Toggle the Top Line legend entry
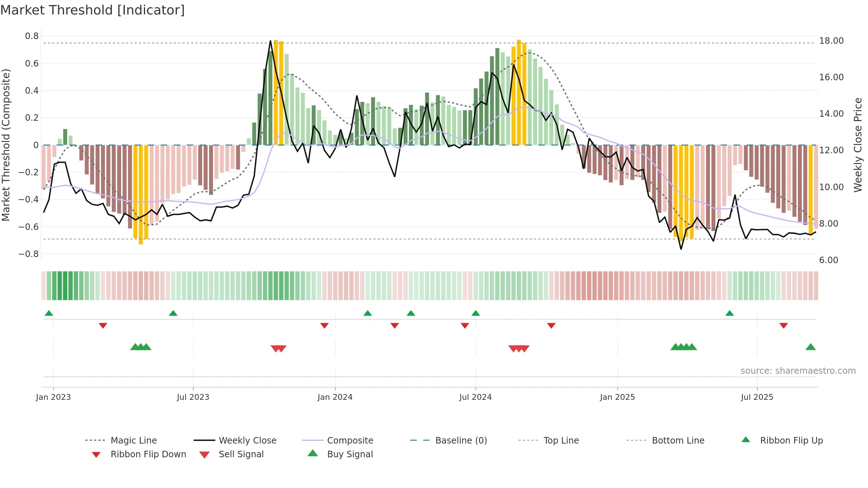 549,440
